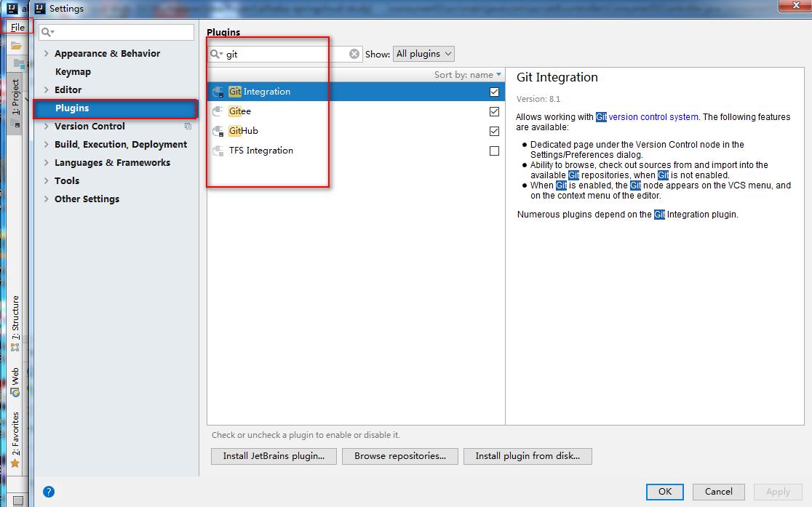Viewport: 812px width, 507px height.
Task: Select Keymap in settings tree
Action: click(73, 71)
